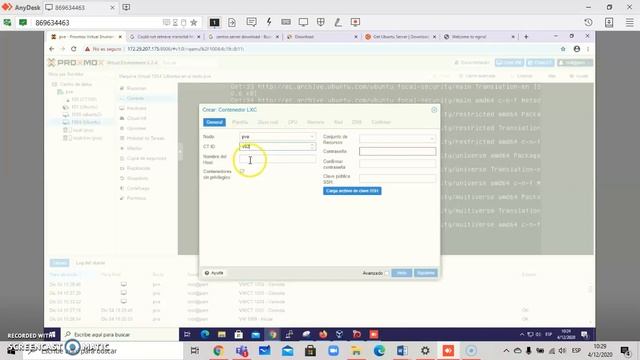Viewport: 640px width, 360px height.
Task: Open the AnyDesk chat icon
Action: coord(251,22)
